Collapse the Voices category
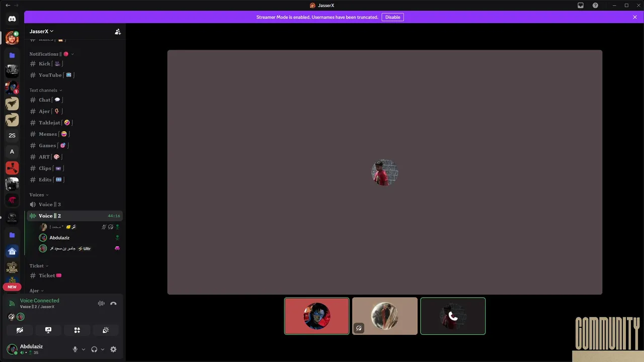Screen dimensions: 644x362 39,195
